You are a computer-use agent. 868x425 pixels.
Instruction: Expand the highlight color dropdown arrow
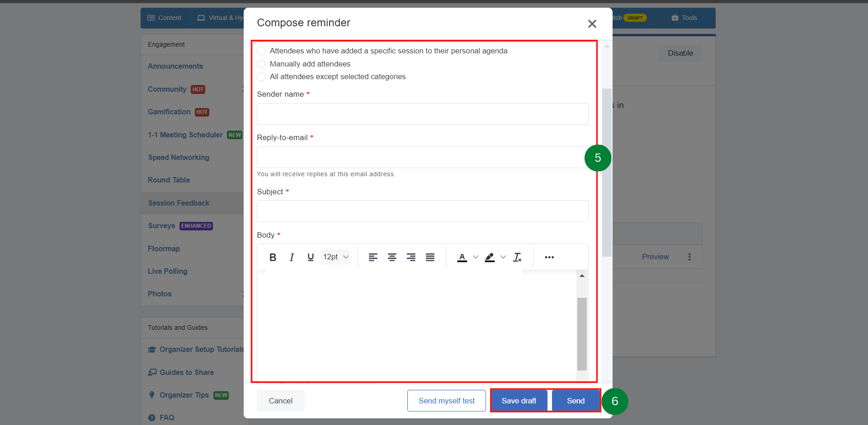pyautogui.click(x=503, y=257)
